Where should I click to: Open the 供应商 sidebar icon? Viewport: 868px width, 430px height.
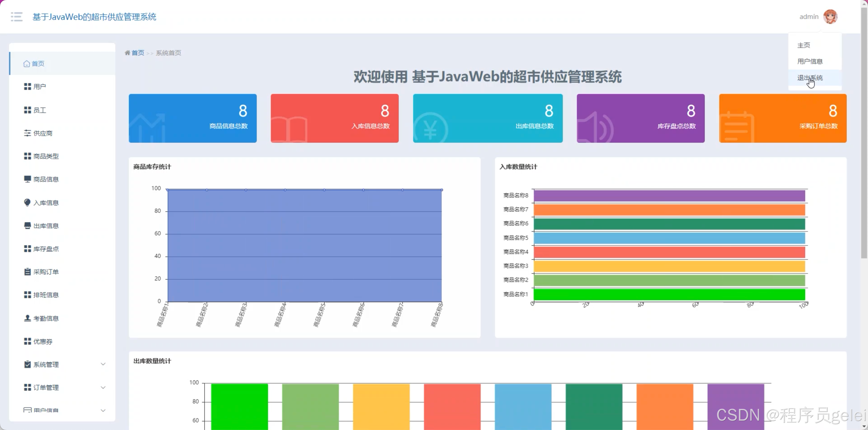tap(27, 133)
